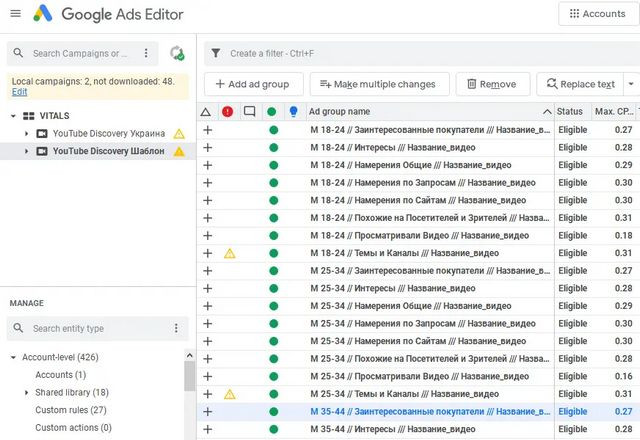Click green dot on М 25-34 Просматривали Видео row
The width and height of the screenshot is (640, 440).
tap(273, 376)
